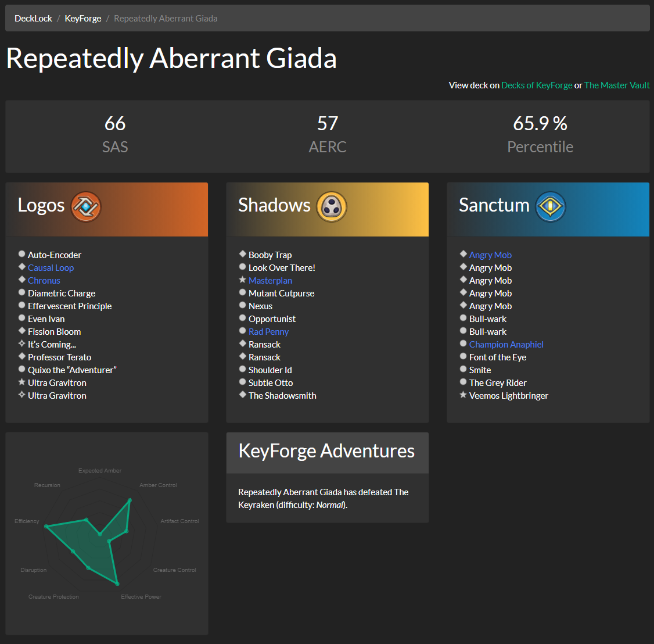Click the radar chart's Effective Power data point
The height and width of the screenshot is (644, 654).
click(117, 584)
